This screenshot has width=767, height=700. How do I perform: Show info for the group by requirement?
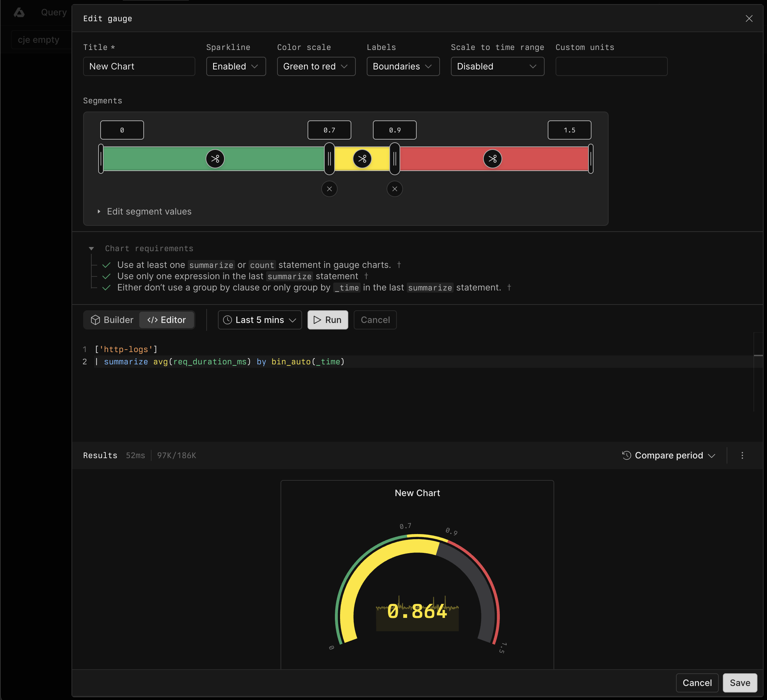[509, 287]
